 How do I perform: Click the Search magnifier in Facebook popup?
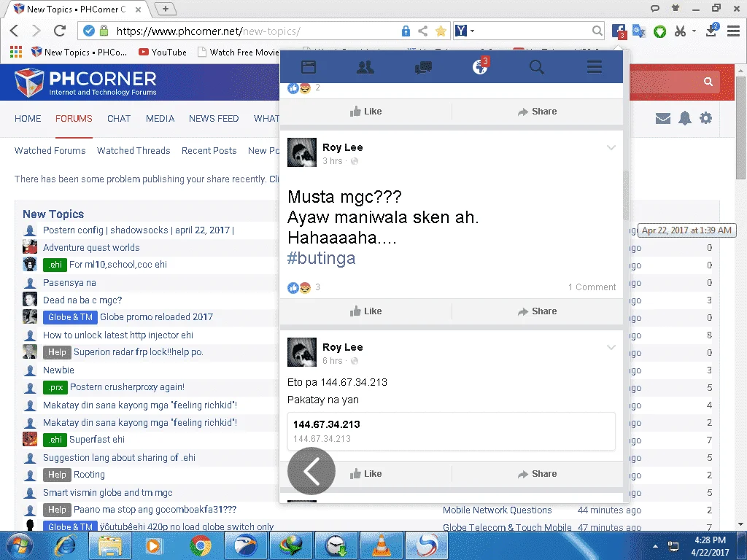pyautogui.click(x=537, y=67)
